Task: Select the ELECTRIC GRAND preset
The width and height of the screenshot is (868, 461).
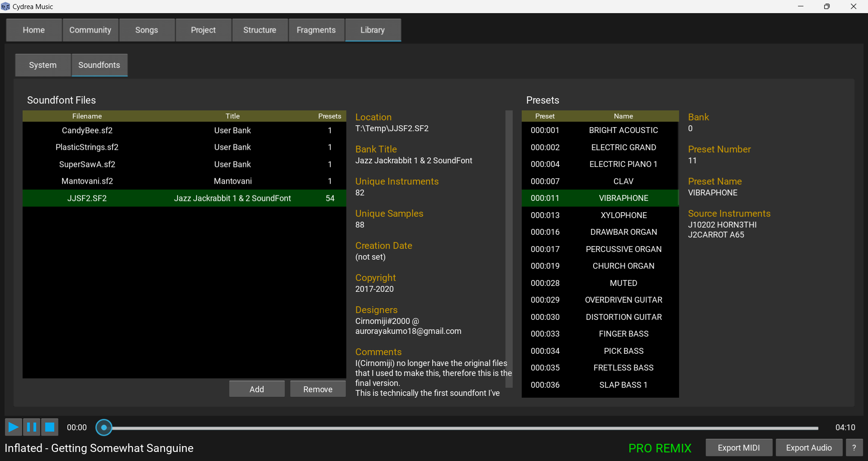Action: (600, 147)
